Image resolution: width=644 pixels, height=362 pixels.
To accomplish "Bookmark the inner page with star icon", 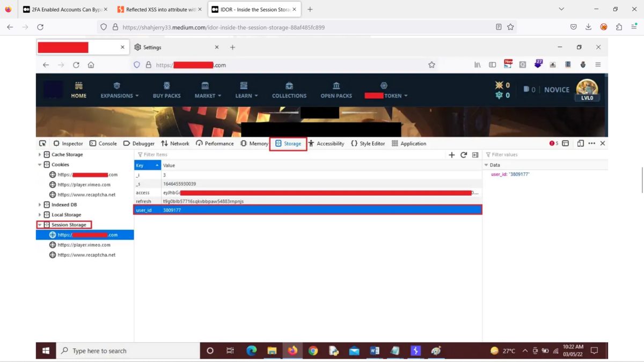I will tap(431, 65).
